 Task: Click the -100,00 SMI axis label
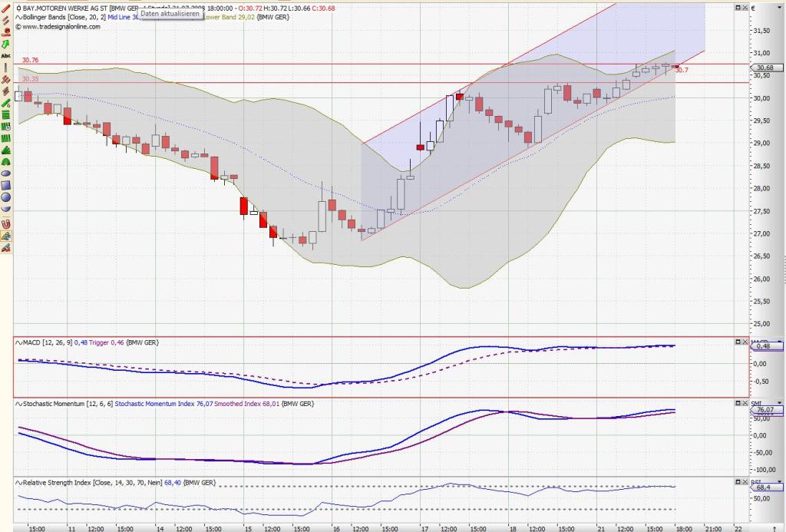pos(765,470)
